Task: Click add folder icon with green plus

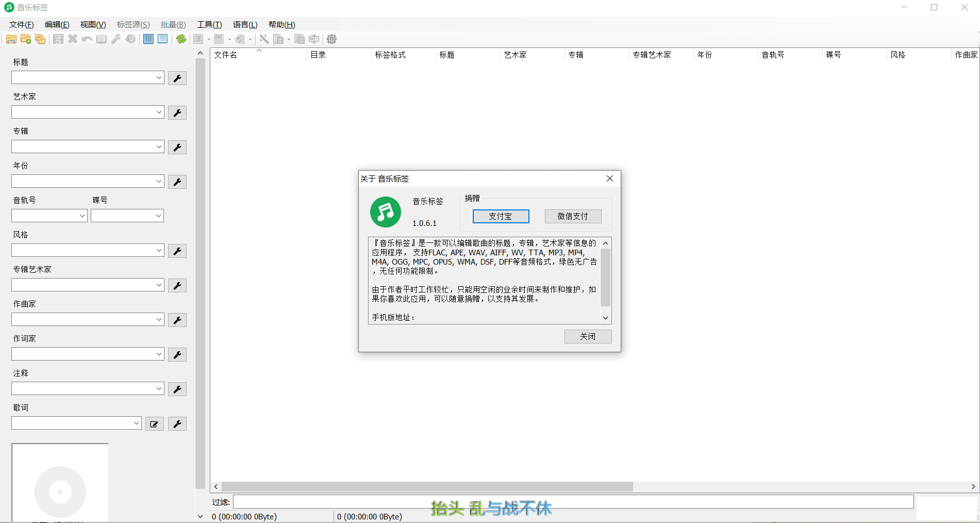Action: click(x=26, y=39)
